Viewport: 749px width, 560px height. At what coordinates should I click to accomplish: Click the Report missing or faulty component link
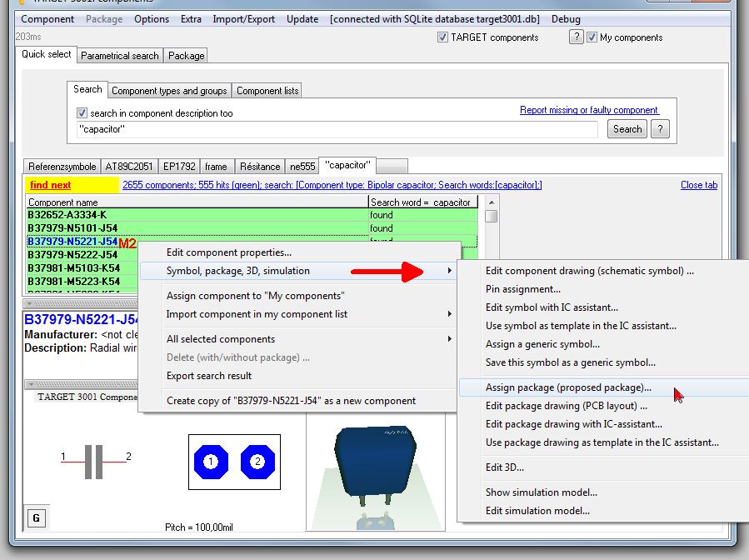pyautogui.click(x=588, y=110)
